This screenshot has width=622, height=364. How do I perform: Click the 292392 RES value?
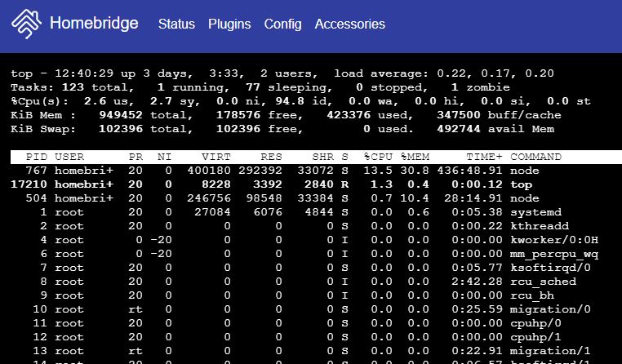click(x=260, y=171)
